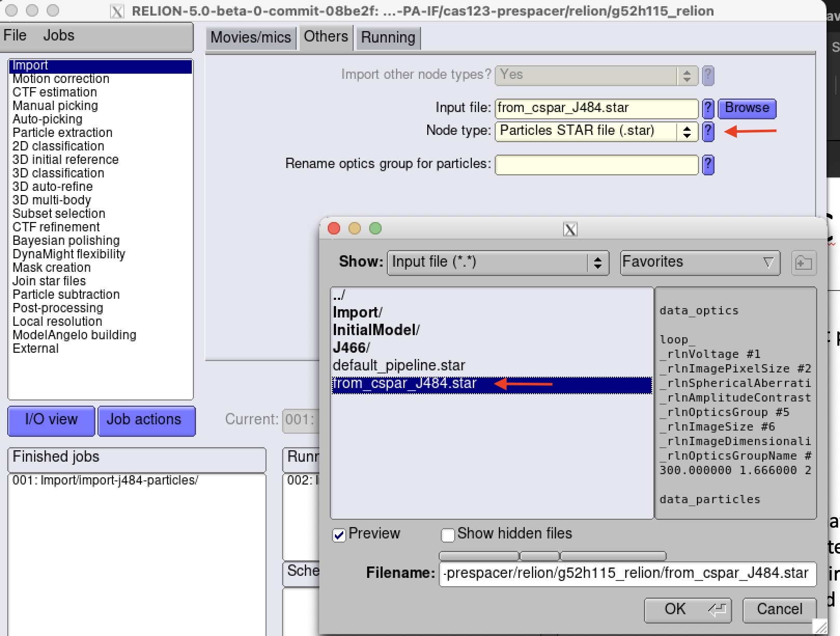This screenshot has height=636, width=840.
Task: Switch to the Movies/mics tab
Action: [251, 38]
